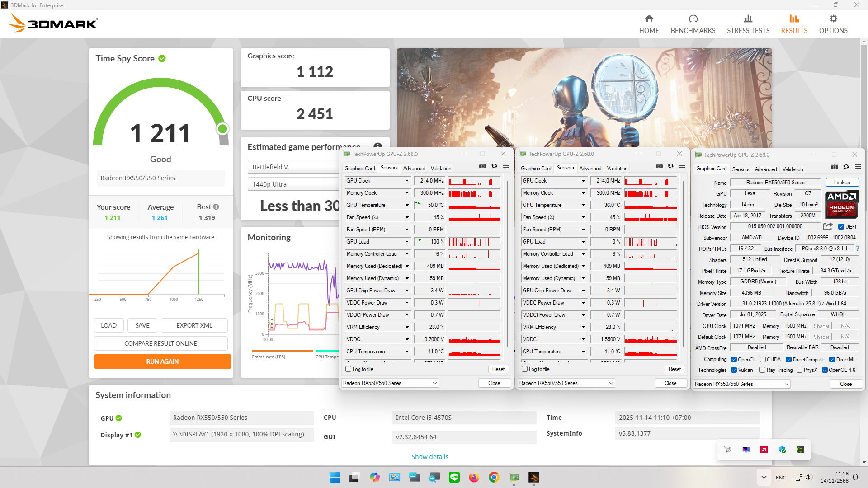Viewport: 868px width, 488px height.
Task: Expand Battlefield V game dropdown
Action: (x=294, y=167)
